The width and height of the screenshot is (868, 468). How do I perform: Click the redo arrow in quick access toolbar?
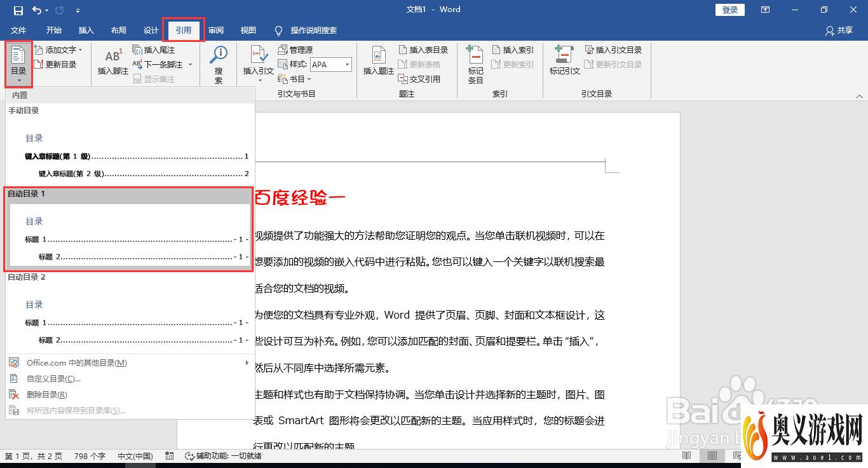tap(59, 10)
